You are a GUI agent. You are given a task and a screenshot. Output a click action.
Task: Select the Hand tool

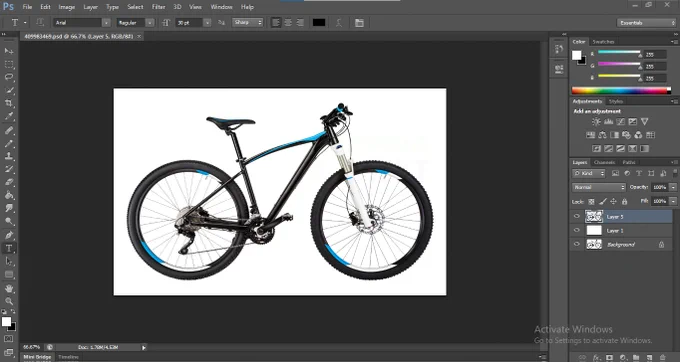pyautogui.click(x=9, y=288)
